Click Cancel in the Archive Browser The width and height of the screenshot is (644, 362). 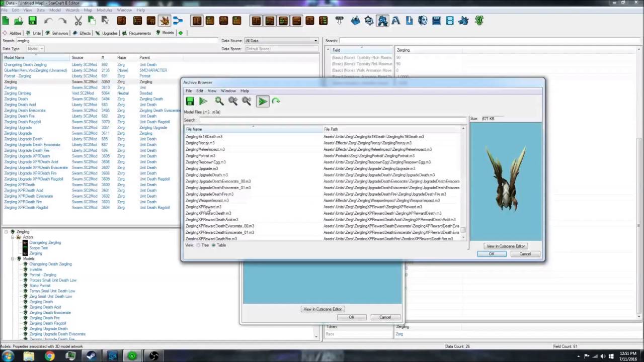525,254
